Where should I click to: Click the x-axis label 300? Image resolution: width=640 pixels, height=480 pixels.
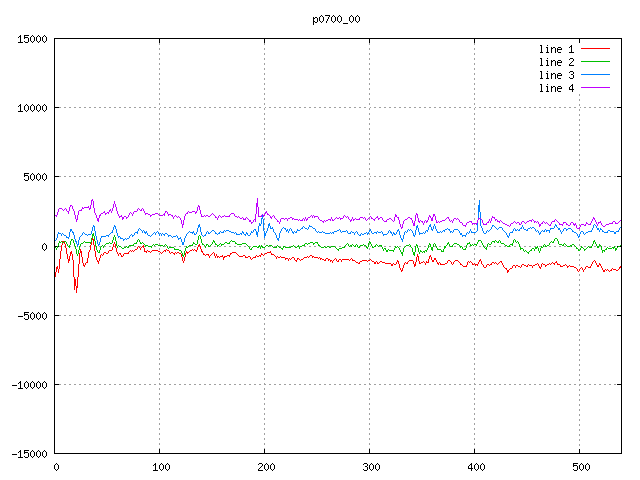tap(371, 467)
